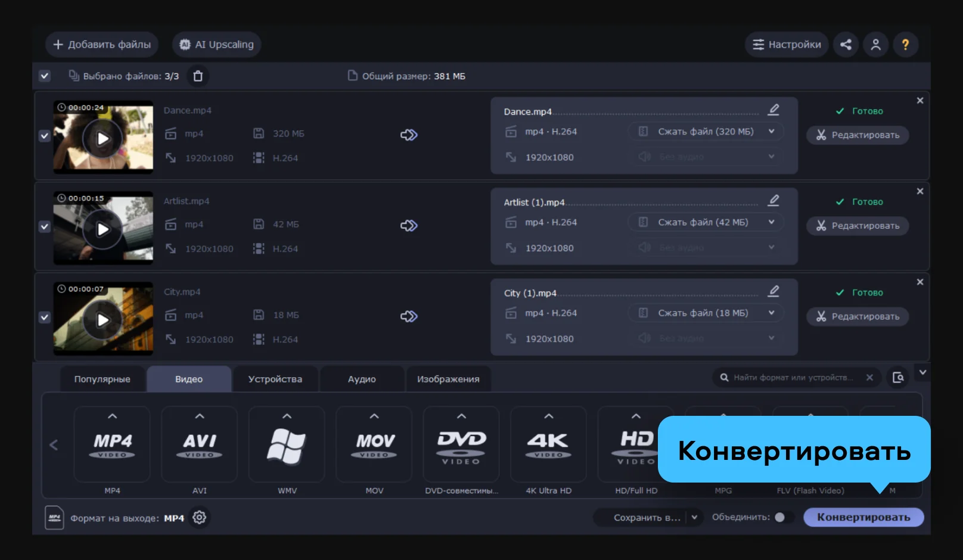Click the Добавить файлы button

[102, 45]
